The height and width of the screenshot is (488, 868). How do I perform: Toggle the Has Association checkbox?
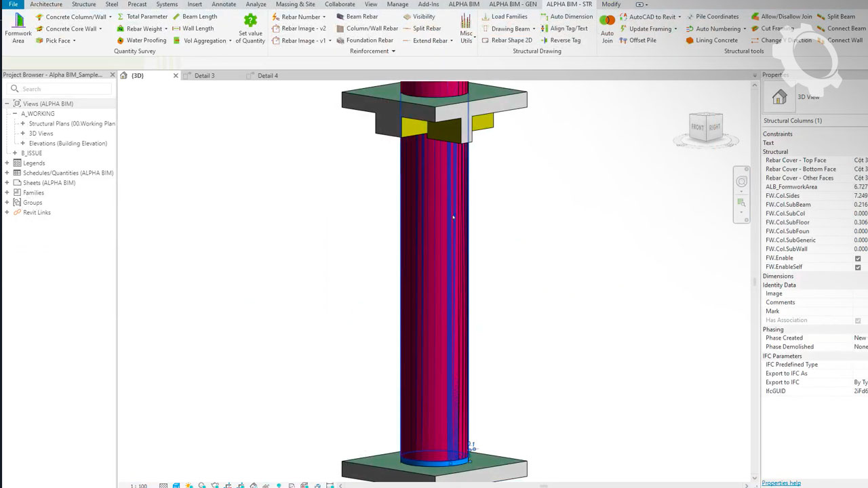point(858,321)
